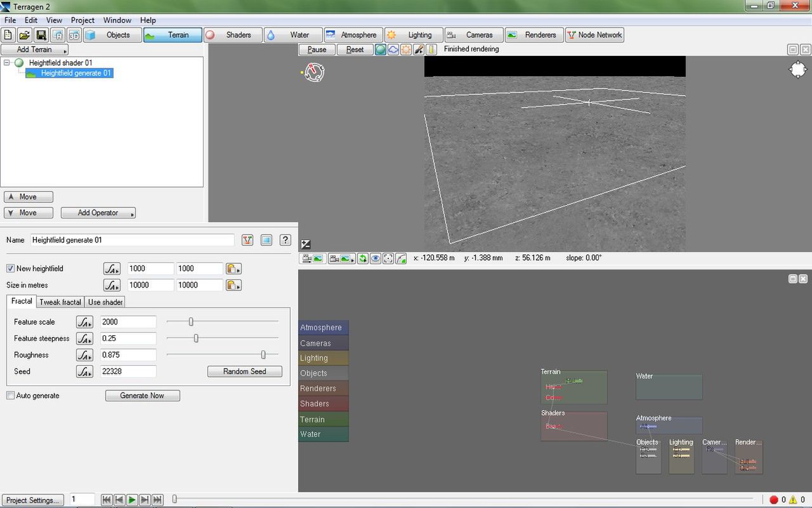The height and width of the screenshot is (508, 812).
Task: Click the frame-selection bracket icon below preview
Action: [388, 258]
